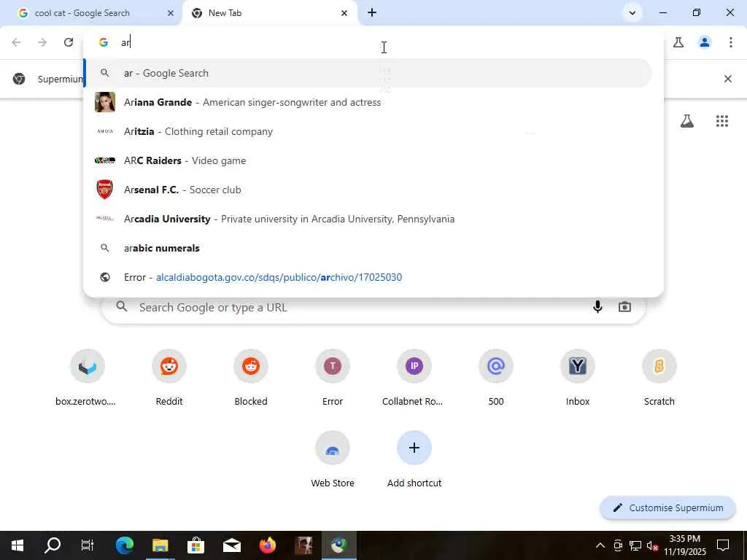Click the flask icon on the new tab page
This screenshot has height=560, width=747.
pos(687,121)
